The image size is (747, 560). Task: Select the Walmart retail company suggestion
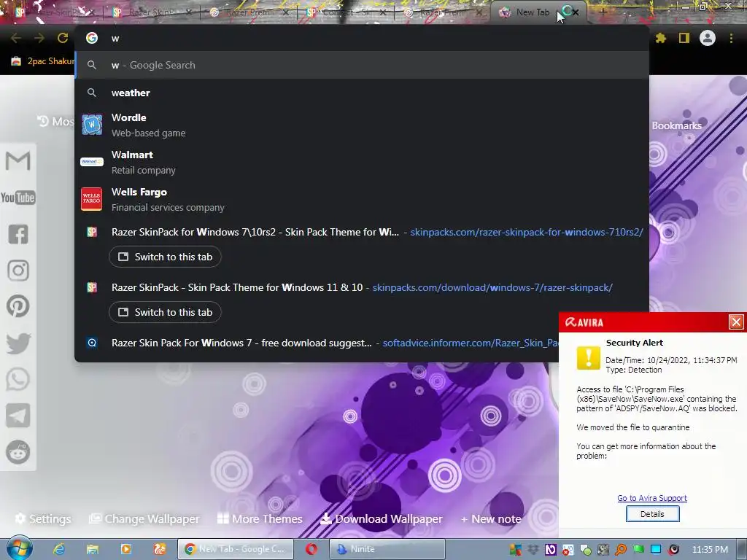pos(362,162)
